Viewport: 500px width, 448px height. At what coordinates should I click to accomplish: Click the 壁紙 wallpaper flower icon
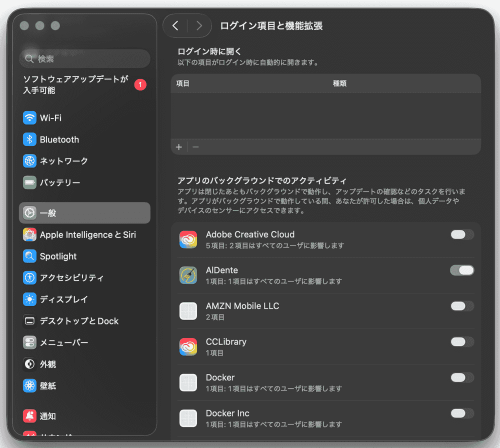(29, 385)
